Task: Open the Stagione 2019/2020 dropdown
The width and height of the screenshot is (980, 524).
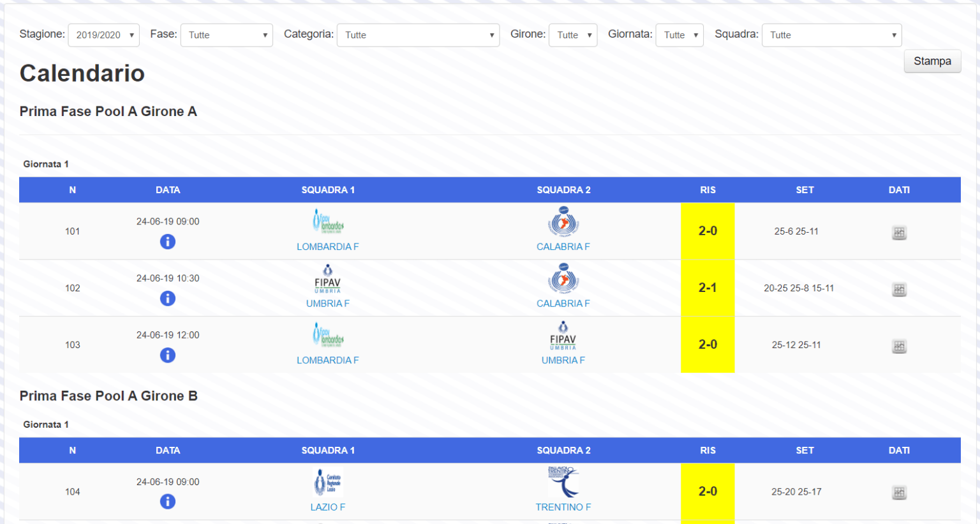Action: click(x=104, y=35)
